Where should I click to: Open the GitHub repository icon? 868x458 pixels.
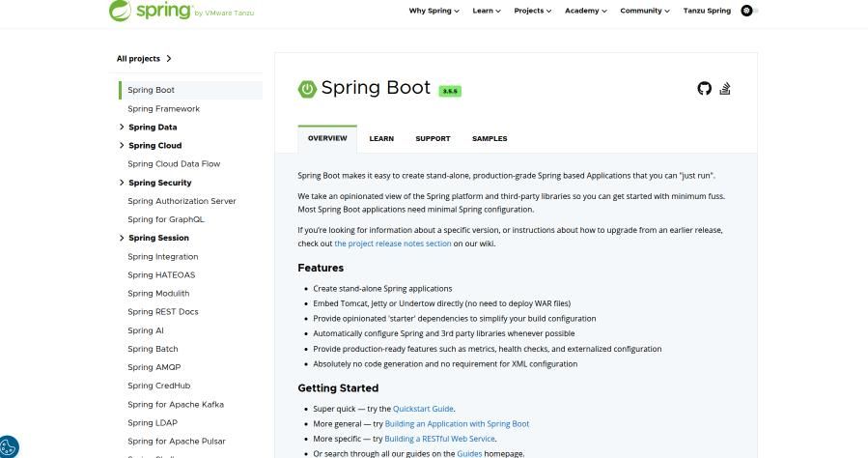click(704, 89)
